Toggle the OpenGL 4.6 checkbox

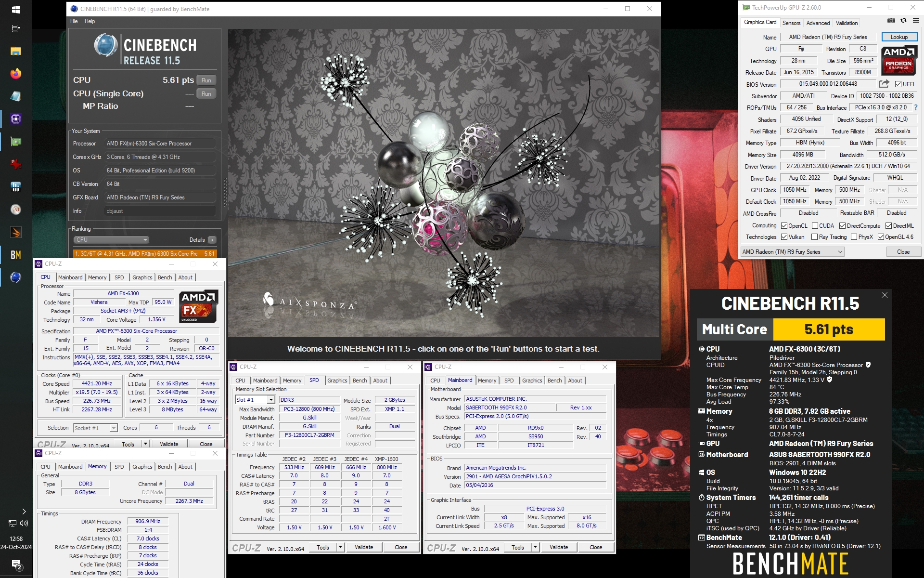(881, 237)
